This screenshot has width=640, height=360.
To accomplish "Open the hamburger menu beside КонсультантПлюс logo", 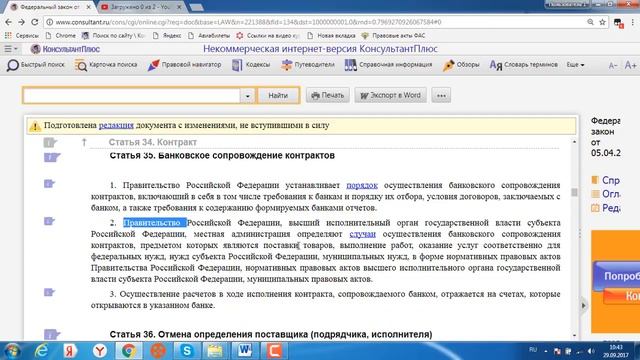I will (x=11, y=49).
